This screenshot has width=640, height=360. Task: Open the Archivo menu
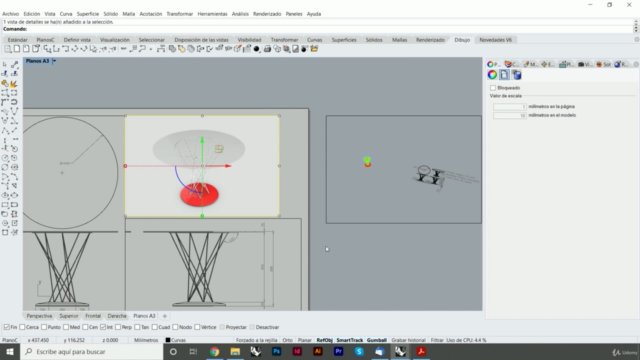pyautogui.click(x=11, y=14)
